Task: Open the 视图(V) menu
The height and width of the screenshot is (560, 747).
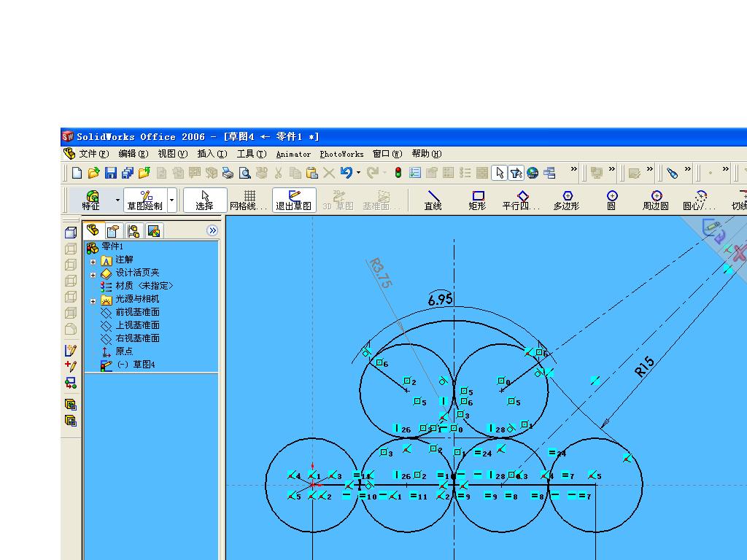Action: [173, 154]
